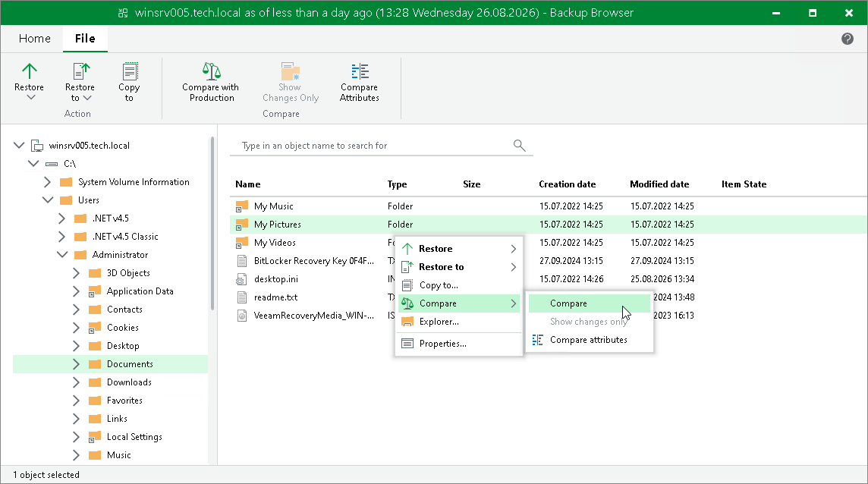Expand the .NET v4.5 Classic node

61,237
